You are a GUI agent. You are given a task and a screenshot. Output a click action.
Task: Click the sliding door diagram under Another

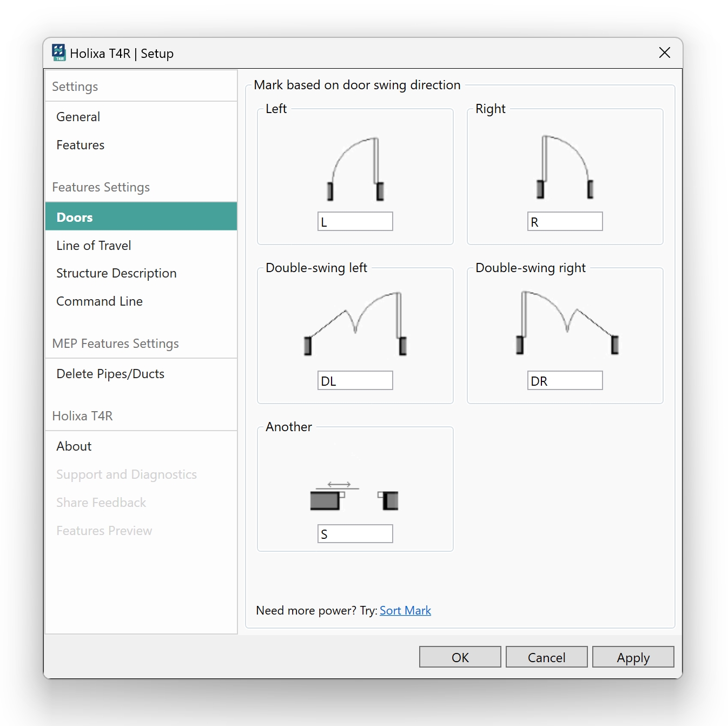pyautogui.click(x=354, y=496)
